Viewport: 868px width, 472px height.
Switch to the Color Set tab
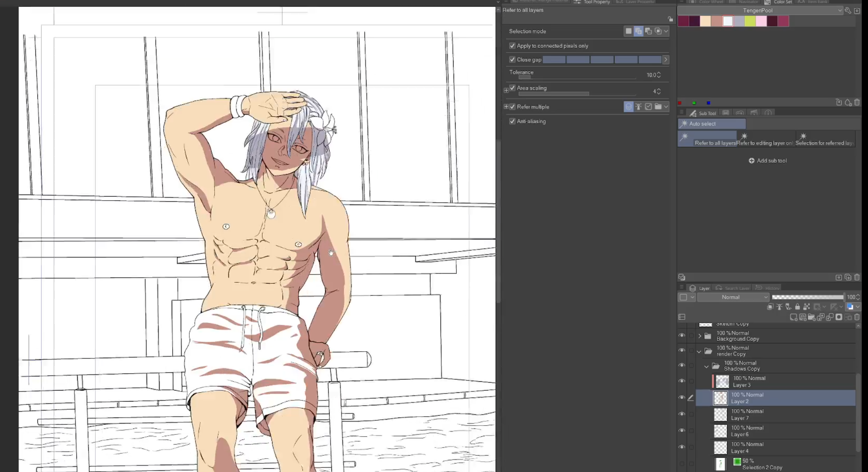point(778,2)
